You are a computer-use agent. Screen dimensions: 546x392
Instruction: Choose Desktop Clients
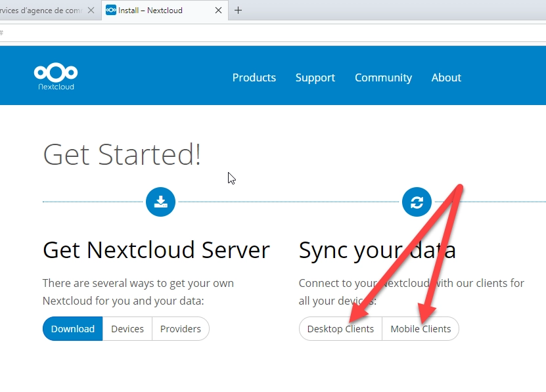click(x=340, y=329)
